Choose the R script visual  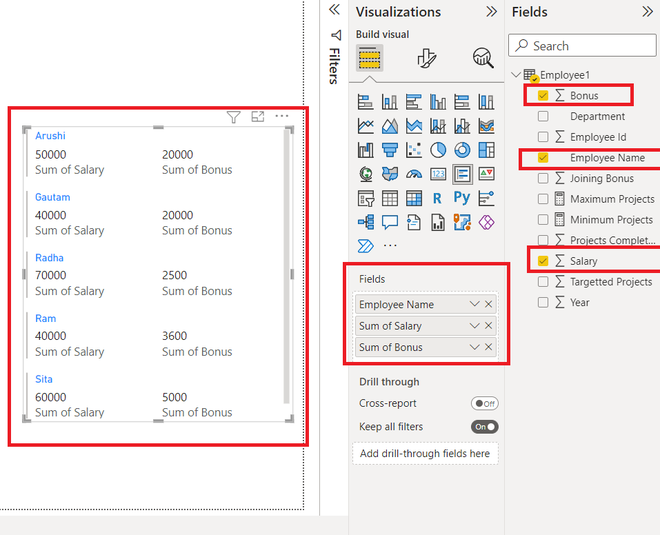click(x=438, y=198)
